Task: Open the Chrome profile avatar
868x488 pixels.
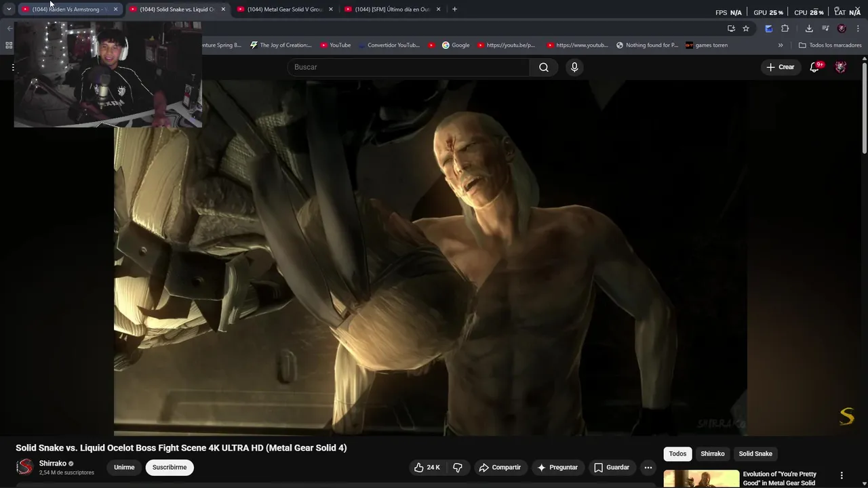Action: 842,28
